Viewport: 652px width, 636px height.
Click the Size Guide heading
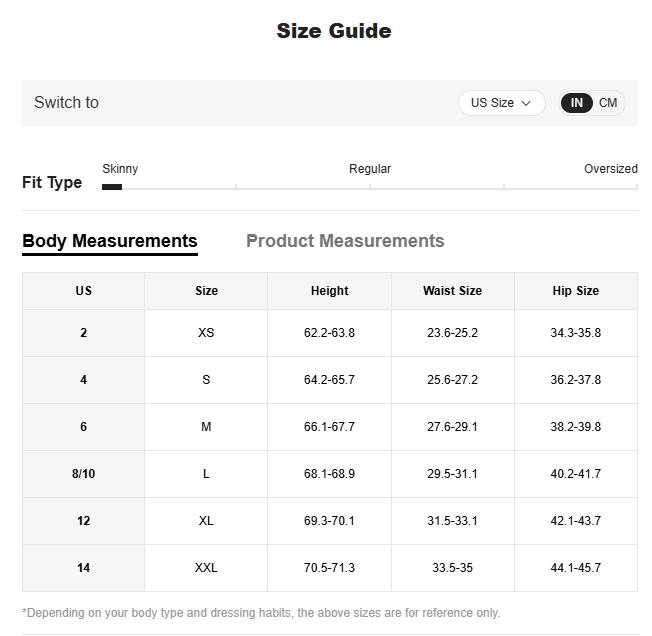click(334, 31)
